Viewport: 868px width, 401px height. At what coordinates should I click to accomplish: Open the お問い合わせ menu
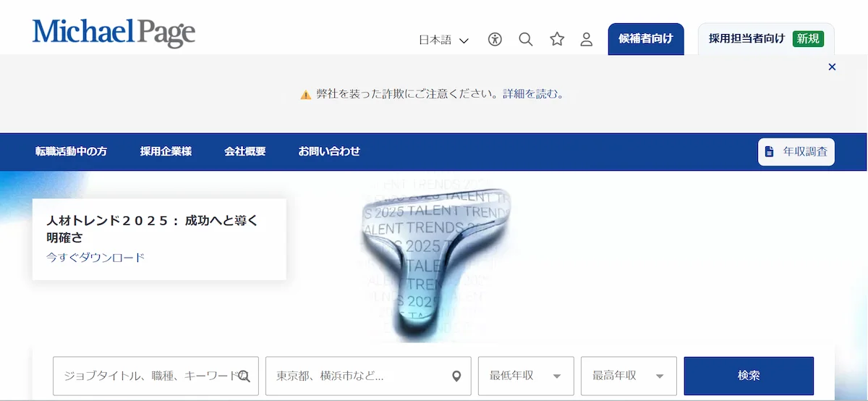(x=329, y=151)
